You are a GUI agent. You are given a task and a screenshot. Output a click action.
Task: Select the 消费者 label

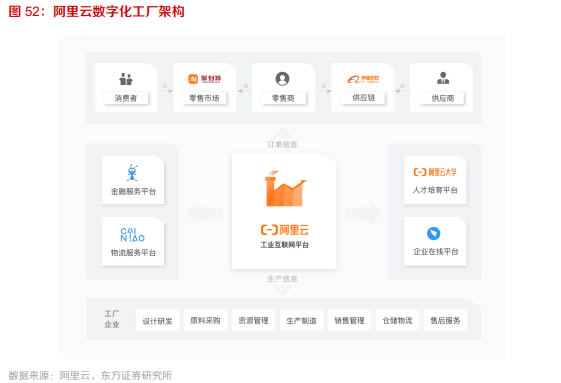pyautogui.click(x=126, y=98)
